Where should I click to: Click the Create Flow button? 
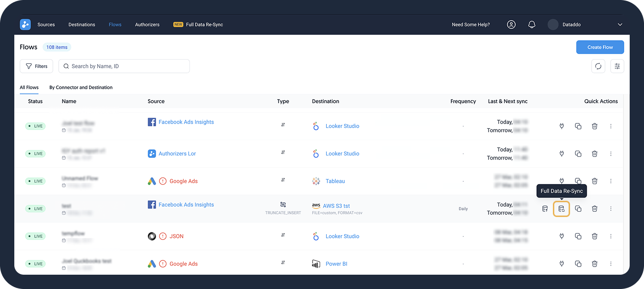[600, 47]
